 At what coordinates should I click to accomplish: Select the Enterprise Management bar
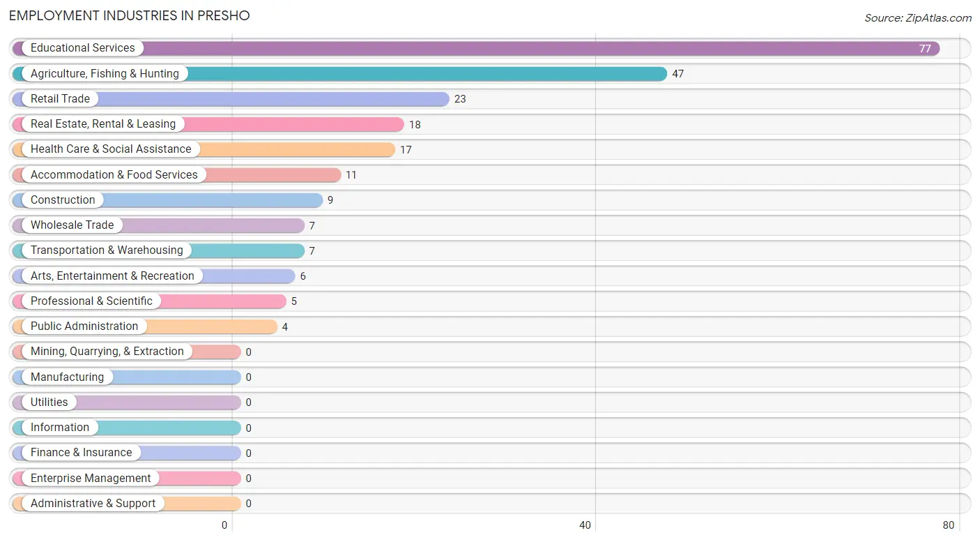(126, 479)
